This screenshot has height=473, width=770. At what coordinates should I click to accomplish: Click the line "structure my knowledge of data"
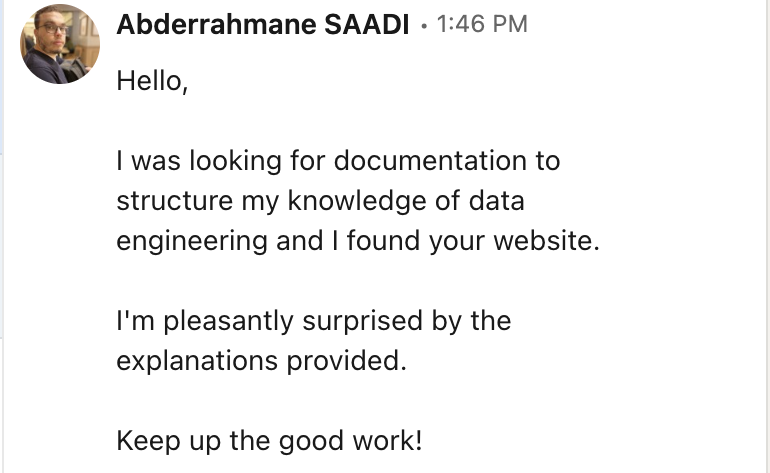tap(321, 201)
